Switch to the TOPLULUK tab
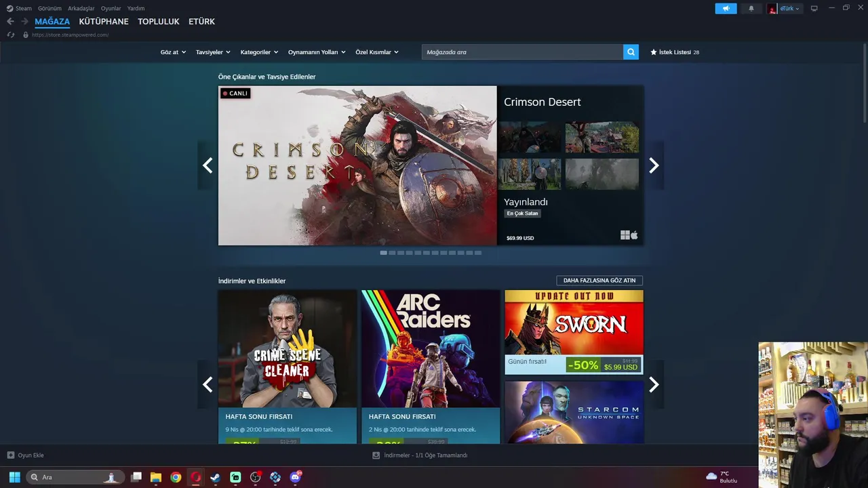 click(x=159, y=22)
